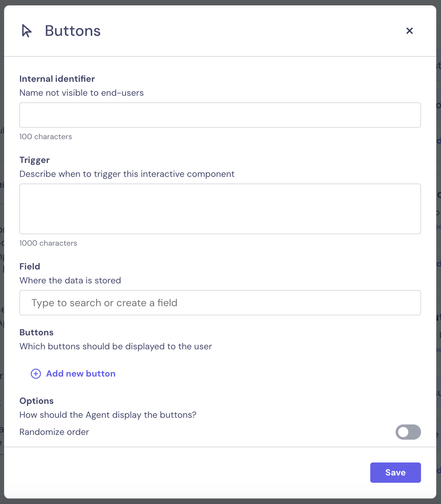Click the cursor pointer icon in the header

click(27, 31)
